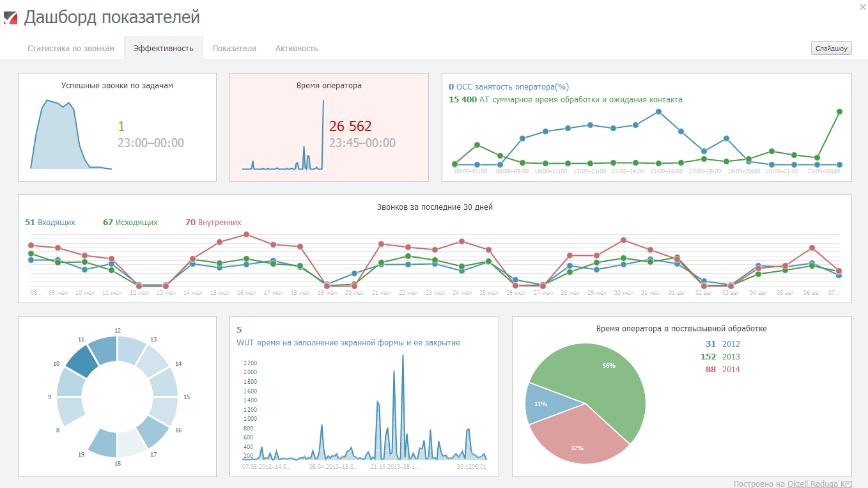Screen dimensions: 868x488
Task: Start the Слайдшоу button
Action: pyautogui.click(x=831, y=49)
